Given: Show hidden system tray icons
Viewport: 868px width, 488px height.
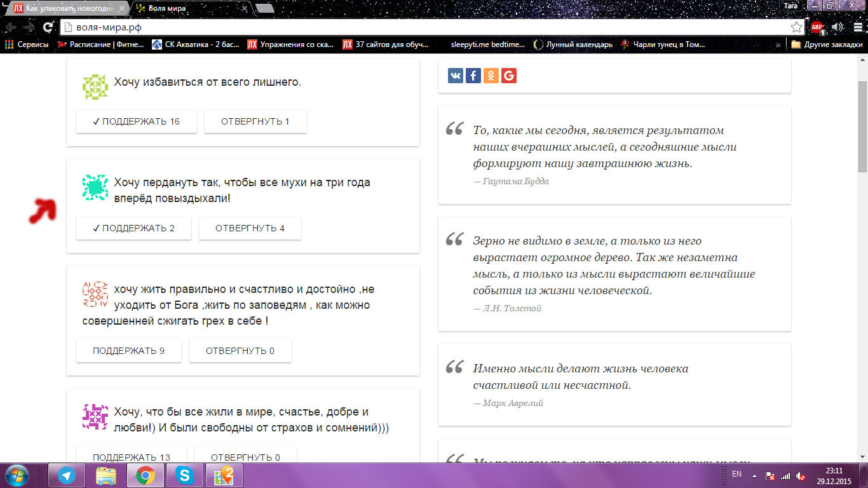Looking at the screenshot, I should pos(754,475).
